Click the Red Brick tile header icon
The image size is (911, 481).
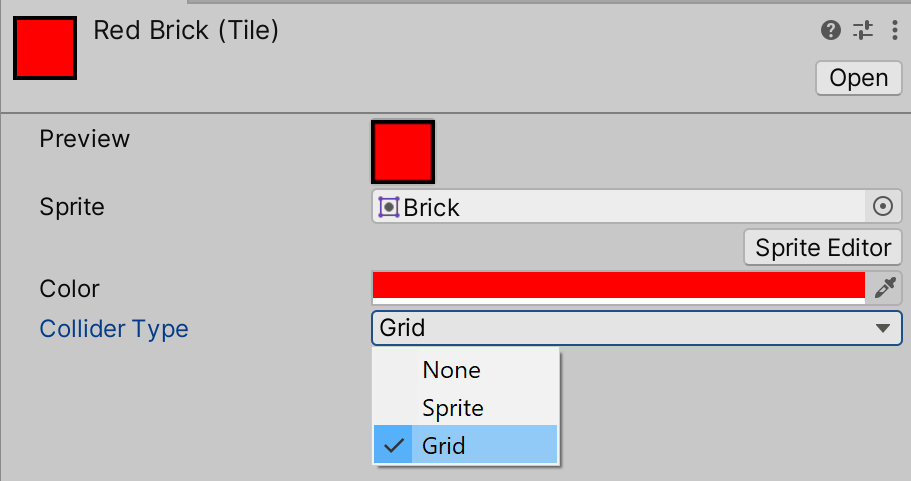point(45,48)
